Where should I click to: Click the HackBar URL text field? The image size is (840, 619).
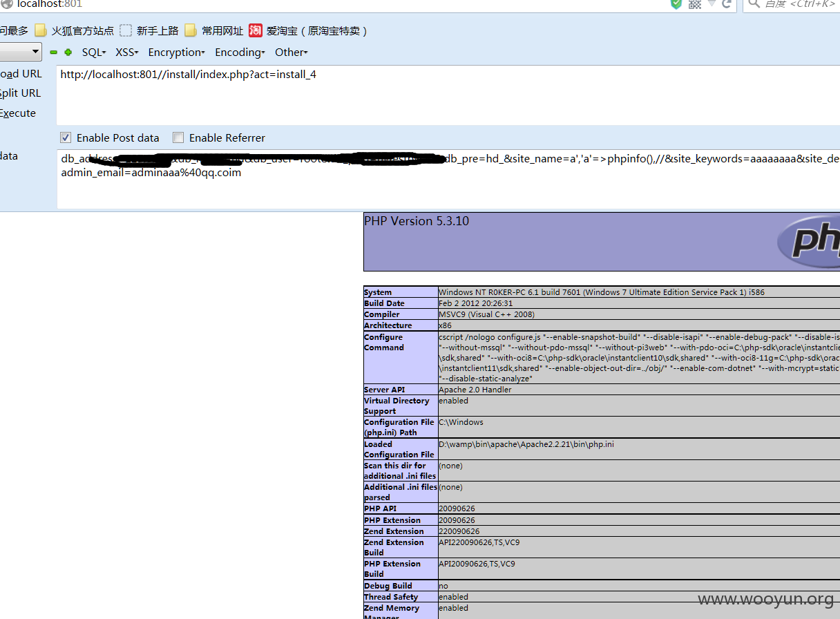pyautogui.click(x=448, y=95)
